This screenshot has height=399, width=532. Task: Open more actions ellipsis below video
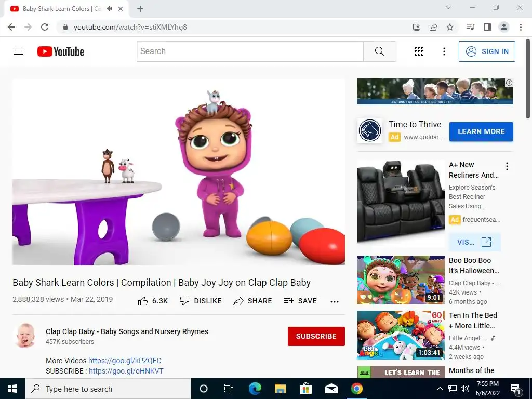[x=335, y=302]
